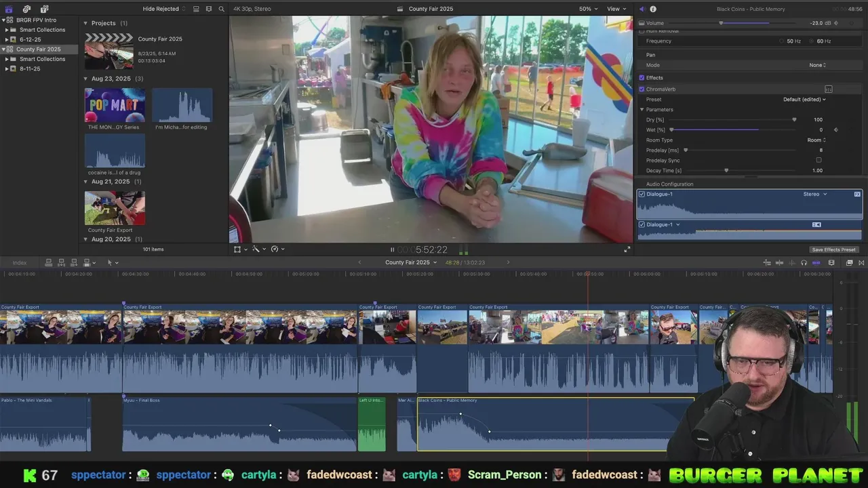Open the Hide Rejected filter menu
Image resolution: width=868 pixels, height=488 pixels.
pyautogui.click(x=163, y=9)
